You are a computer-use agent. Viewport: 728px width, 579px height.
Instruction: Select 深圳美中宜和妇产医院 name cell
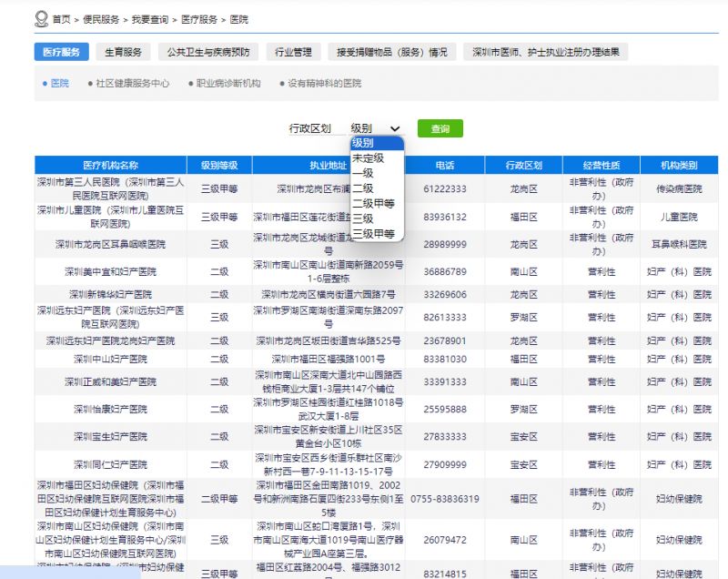click(x=110, y=271)
